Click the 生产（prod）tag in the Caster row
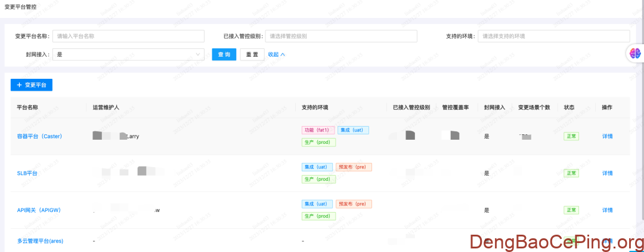The height and width of the screenshot is (252, 644). [x=318, y=142]
